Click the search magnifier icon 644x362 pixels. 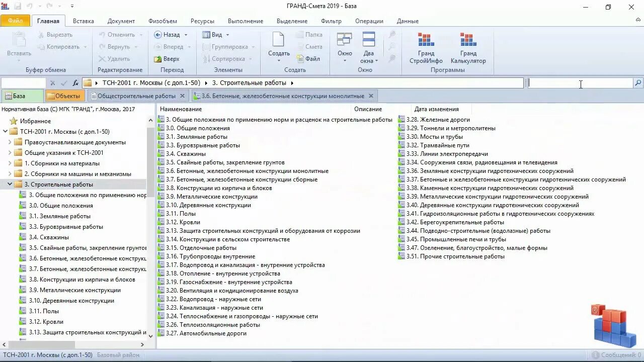click(x=638, y=83)
